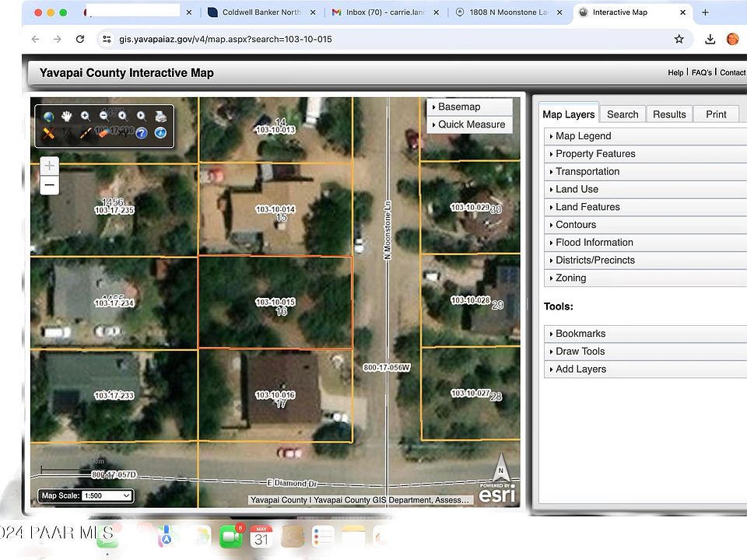The width and height of the screenshot is (747, 560).
Task: Expand the Bookmarks tool
Action: point(645,334)
